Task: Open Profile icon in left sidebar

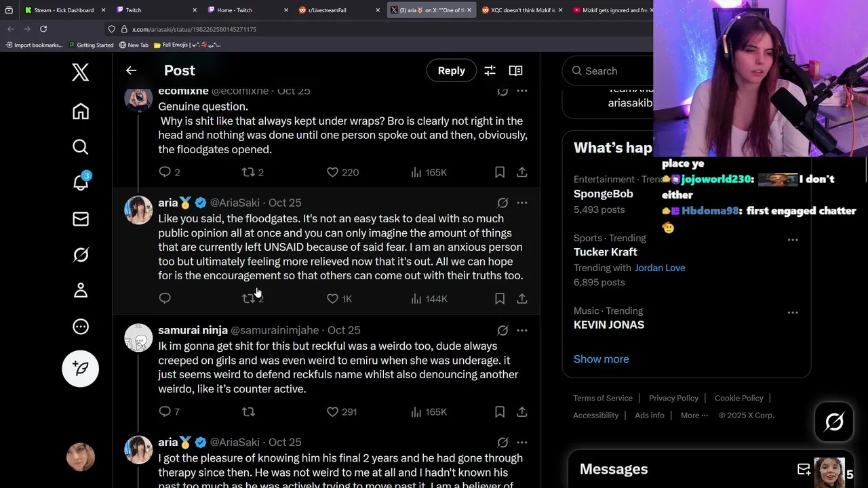Action: [x=81, y=290]
